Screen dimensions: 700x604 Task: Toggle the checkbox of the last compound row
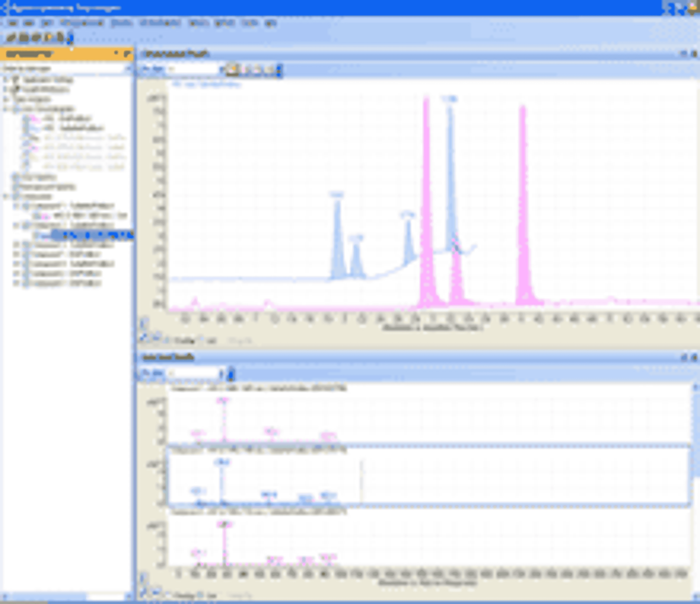pos(26,283)
